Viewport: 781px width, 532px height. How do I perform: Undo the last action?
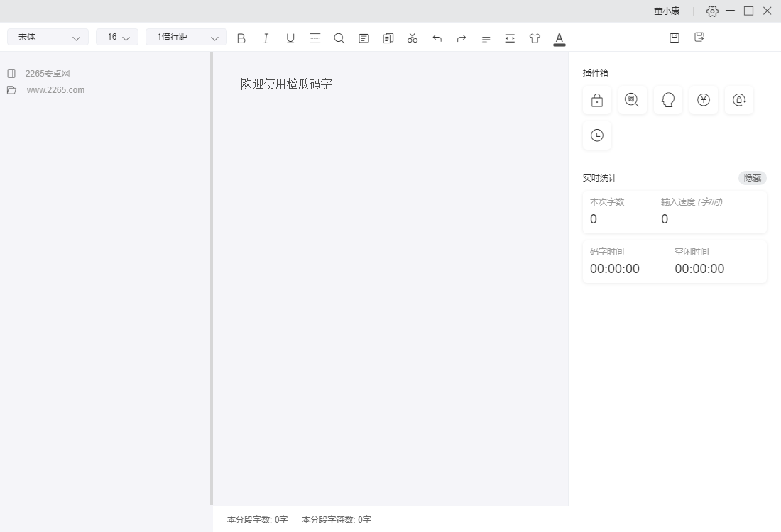click(x=437, y=38)
